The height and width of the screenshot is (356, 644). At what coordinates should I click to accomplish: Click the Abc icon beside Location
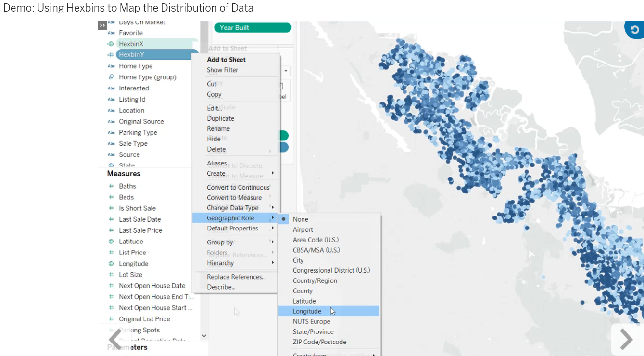tap(111, 110)
